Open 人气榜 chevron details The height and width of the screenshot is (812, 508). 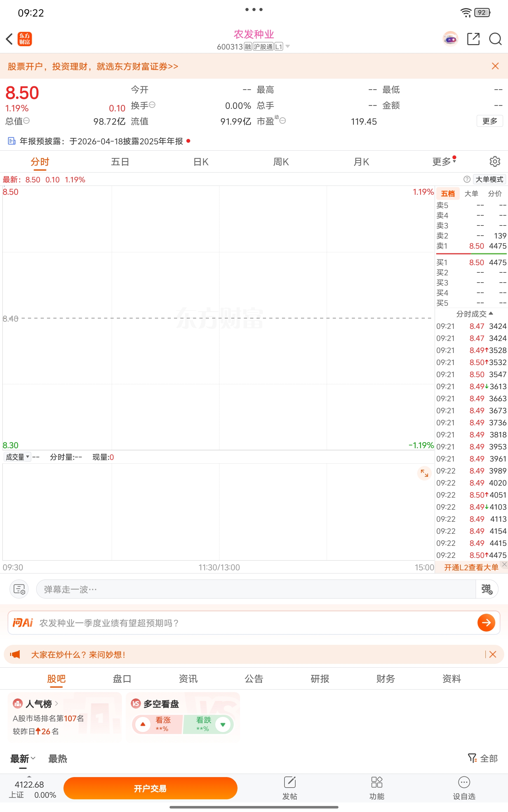57,703
